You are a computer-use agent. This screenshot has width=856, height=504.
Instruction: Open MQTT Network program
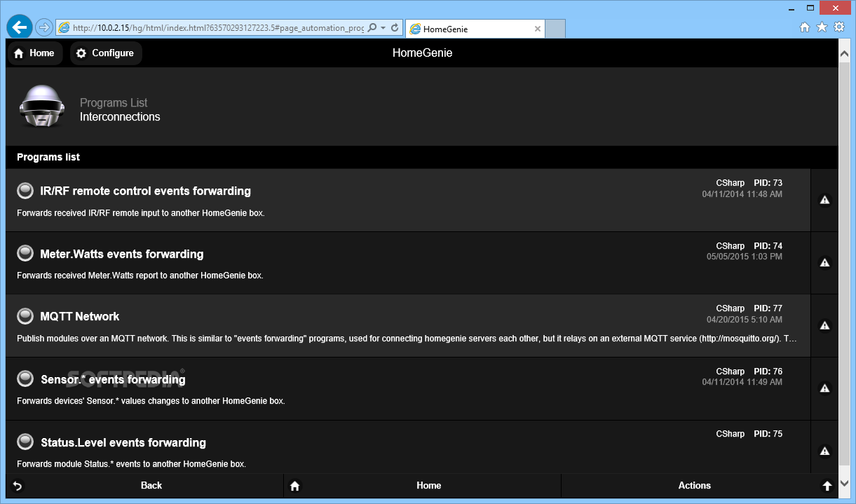[408, 326]
